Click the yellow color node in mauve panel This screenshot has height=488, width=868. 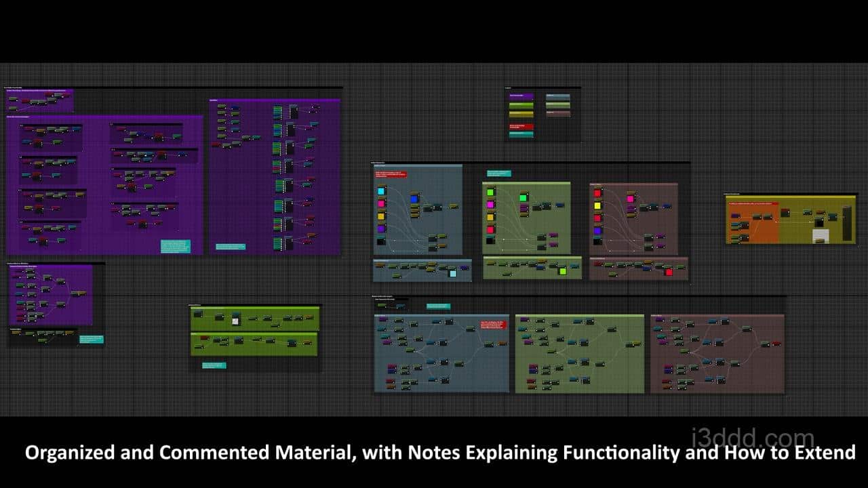click(x=597, y=205)
